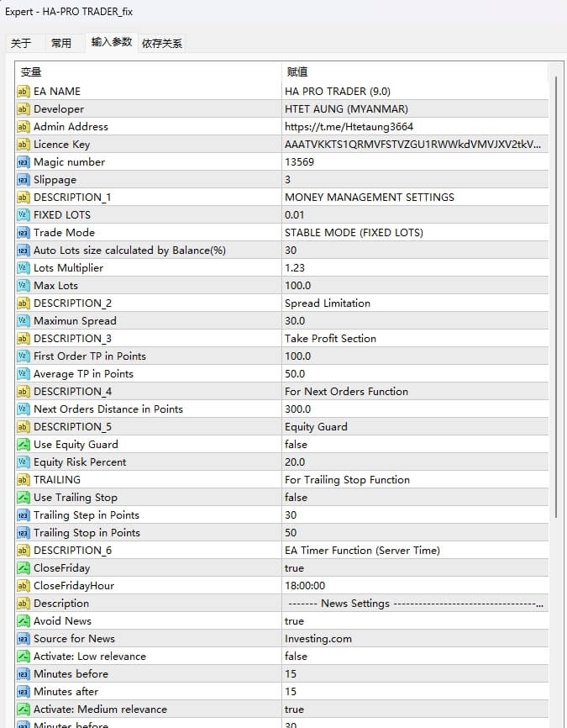Click the 赋值 column header

point(297,72)
